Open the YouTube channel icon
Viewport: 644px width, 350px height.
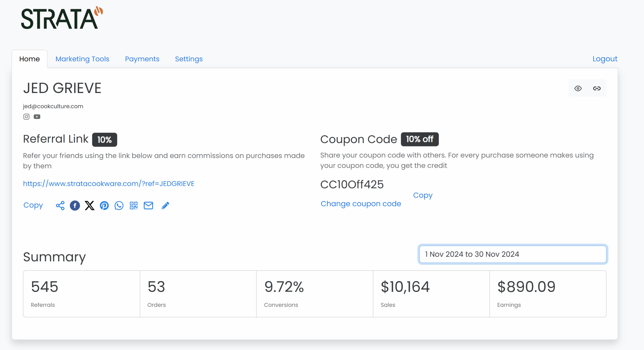[x=37, y=117]
